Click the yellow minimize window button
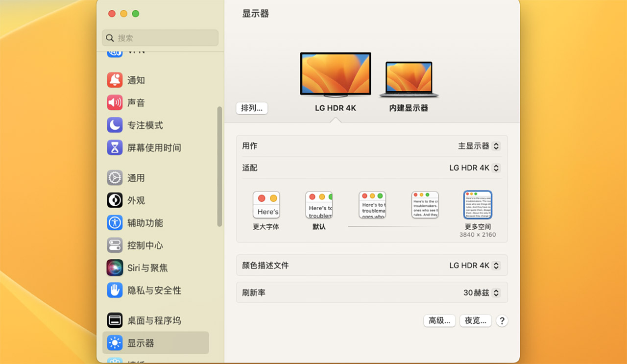 click(124, 14)
